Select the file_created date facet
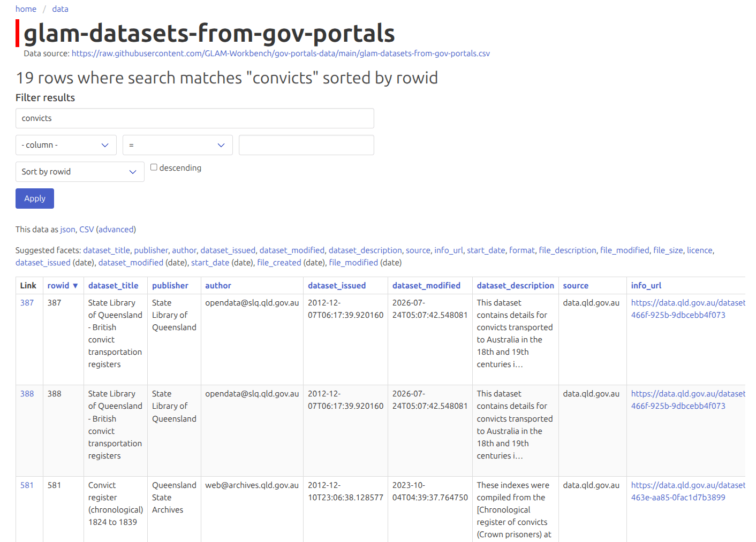This screenshot has width=756, height=542. (x=279, y=263)
